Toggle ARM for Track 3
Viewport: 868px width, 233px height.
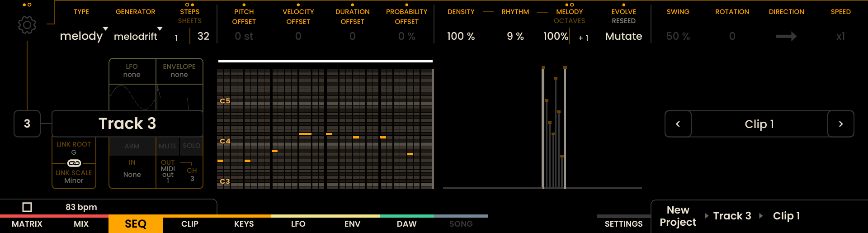point(132,146)
